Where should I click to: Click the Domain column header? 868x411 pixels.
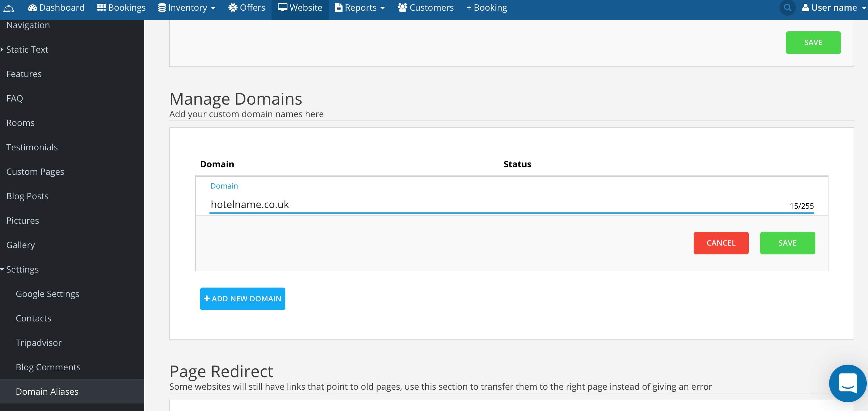217,164
